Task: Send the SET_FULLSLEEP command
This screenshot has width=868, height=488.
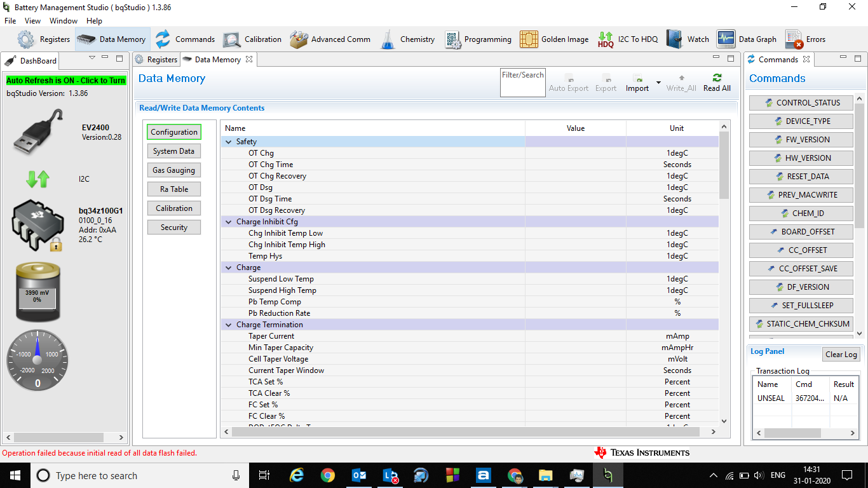Action: [x=801, y=306]
